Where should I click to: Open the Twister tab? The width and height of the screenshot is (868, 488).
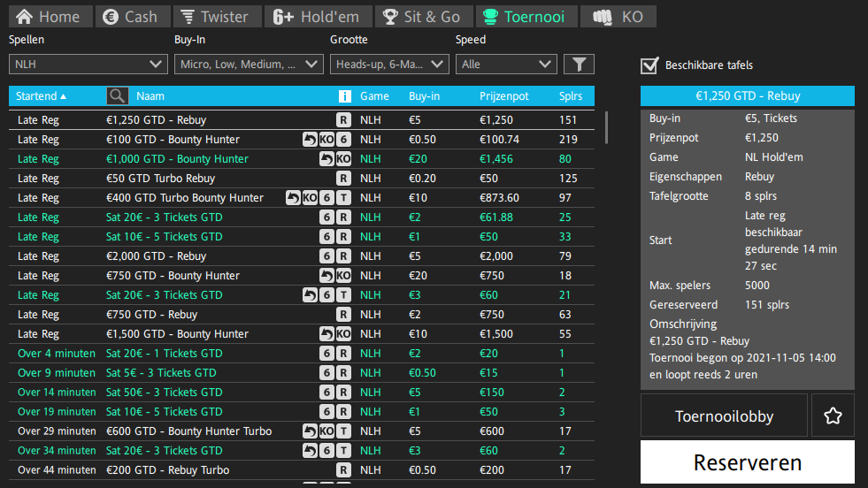click(218, 17)
